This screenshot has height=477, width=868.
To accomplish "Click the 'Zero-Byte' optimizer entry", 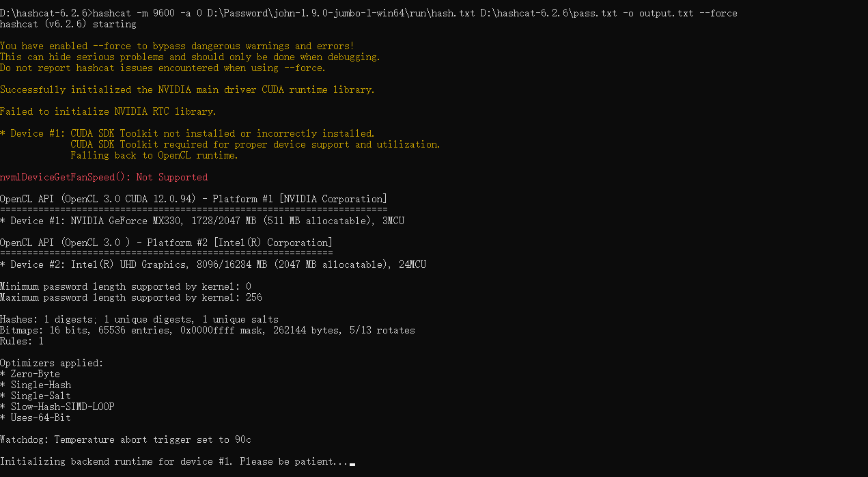I will [30, 374].
